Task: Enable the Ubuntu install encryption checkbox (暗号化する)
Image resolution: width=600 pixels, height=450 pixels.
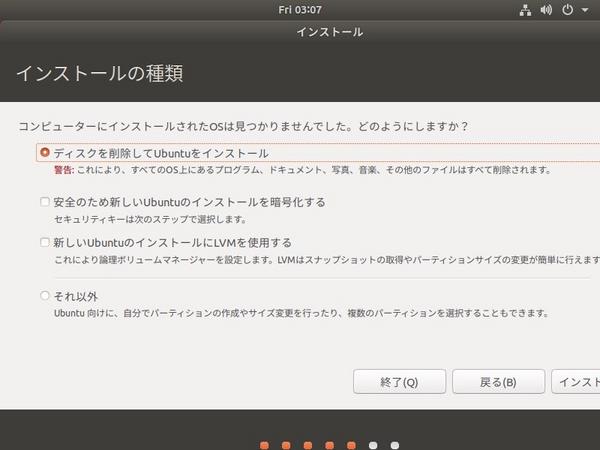Action: point(45,202)
